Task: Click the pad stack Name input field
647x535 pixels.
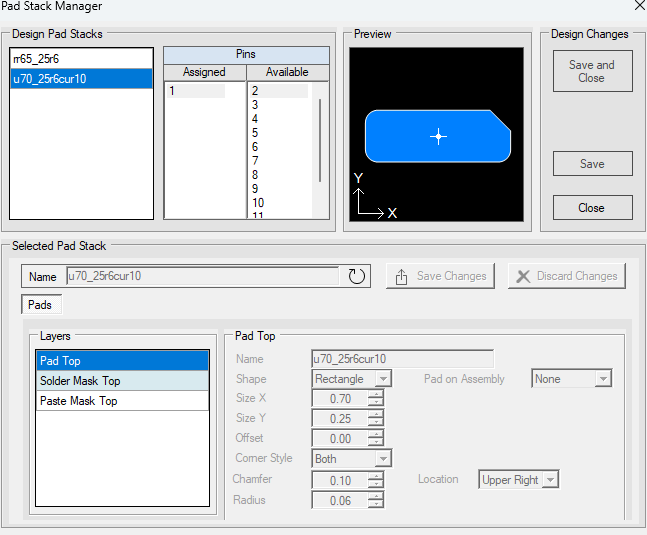Action: click(203, 276)
